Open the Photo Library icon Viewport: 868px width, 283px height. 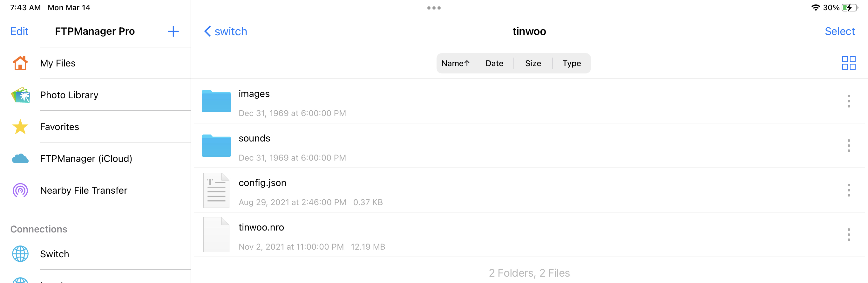pyautogui.click(x=20, y=95)
